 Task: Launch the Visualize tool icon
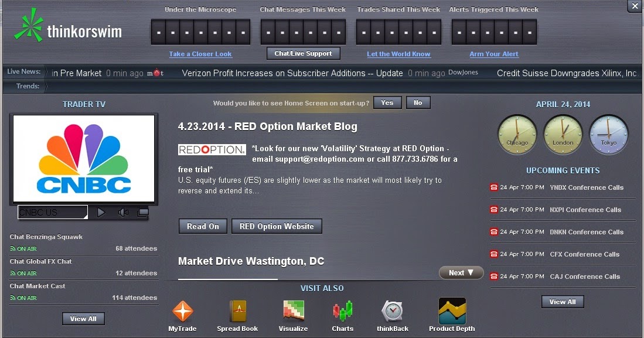point(294,310)
